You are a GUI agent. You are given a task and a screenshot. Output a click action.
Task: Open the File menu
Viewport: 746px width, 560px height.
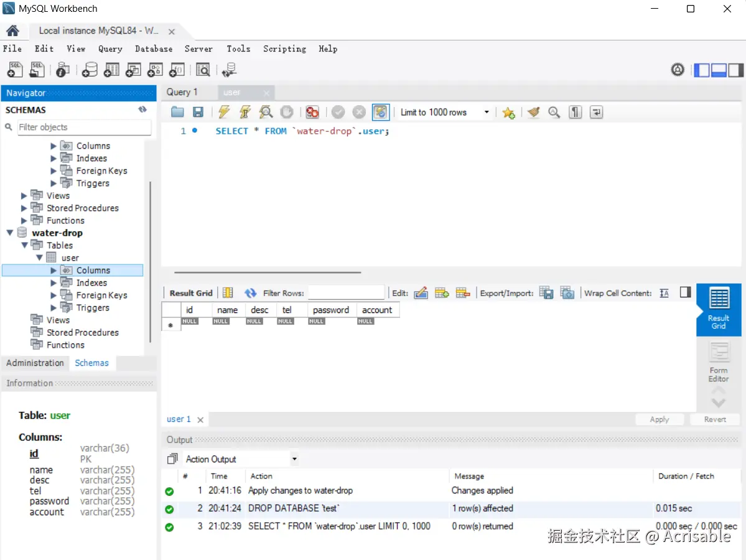[x=12, y=49]
